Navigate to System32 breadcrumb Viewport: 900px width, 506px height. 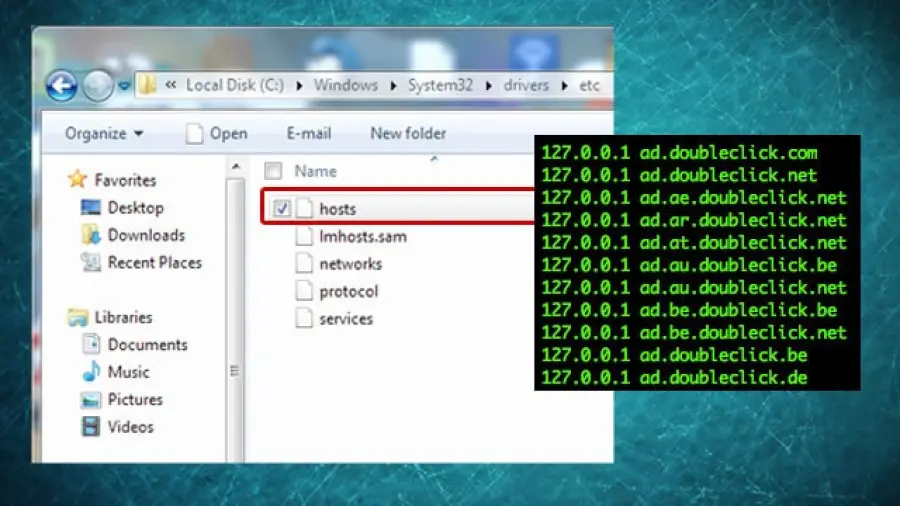440,85
